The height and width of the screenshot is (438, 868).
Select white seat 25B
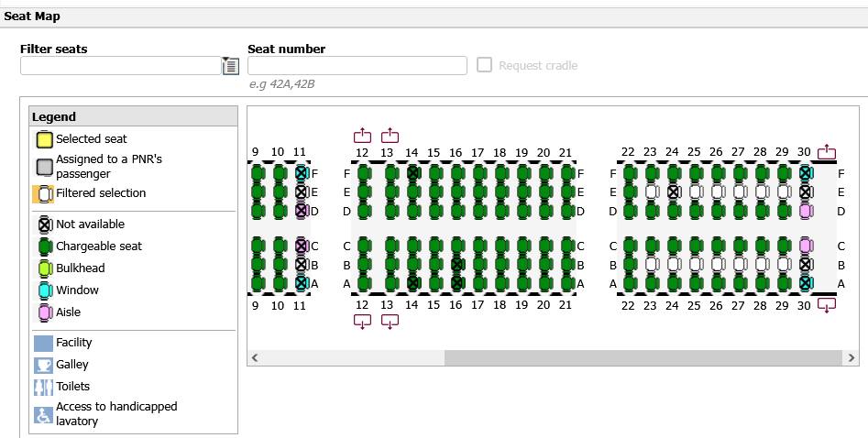click(696, 265)
